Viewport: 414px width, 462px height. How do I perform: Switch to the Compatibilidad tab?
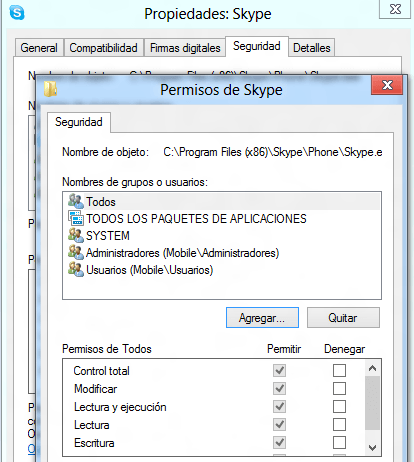[x=104, y=48]
